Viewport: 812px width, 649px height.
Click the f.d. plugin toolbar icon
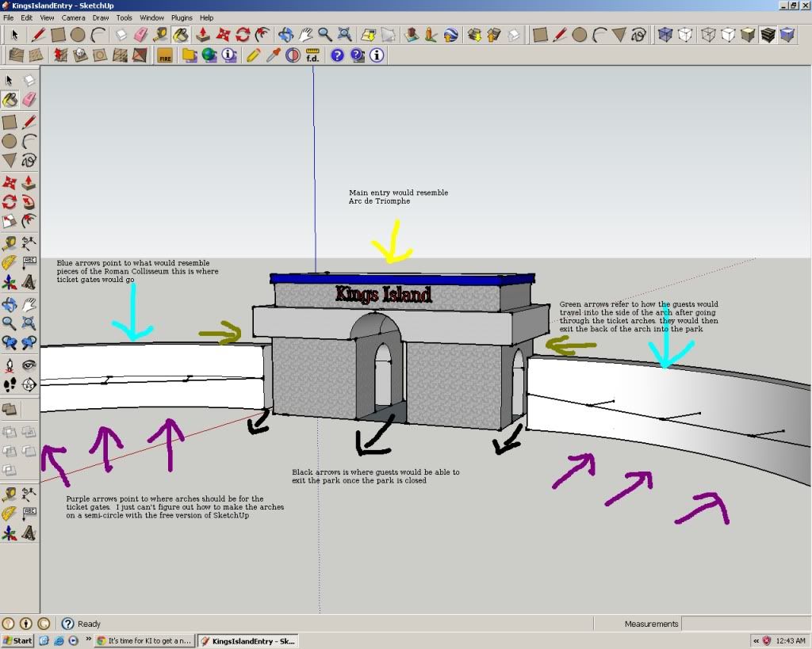pyautogui.click(x=312, y=55)
